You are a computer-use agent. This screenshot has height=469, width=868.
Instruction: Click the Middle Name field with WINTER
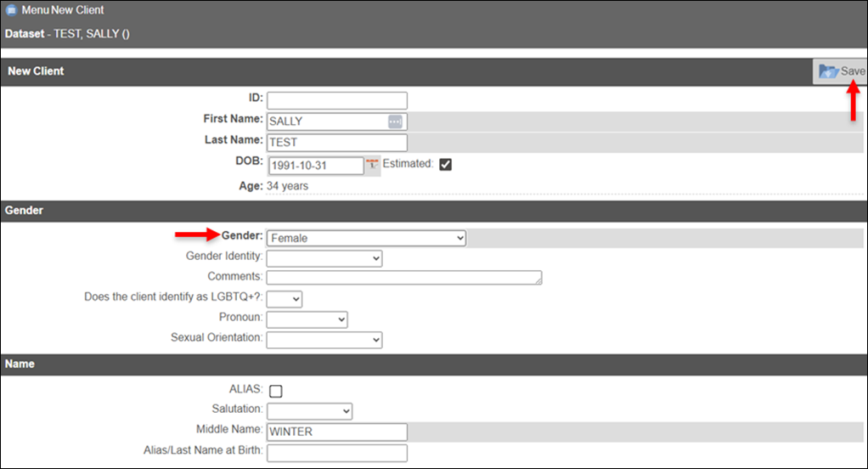pyautogui.click(x=337, y=432)
